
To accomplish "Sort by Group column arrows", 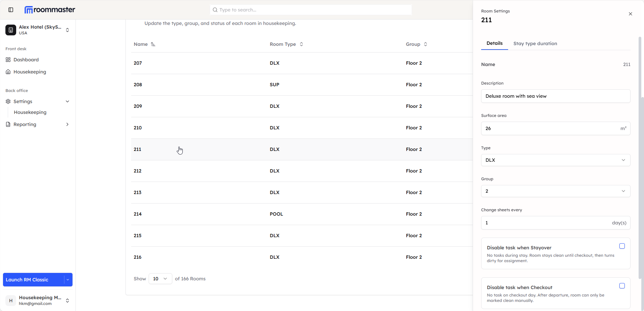I will click(x=426, y=44).
